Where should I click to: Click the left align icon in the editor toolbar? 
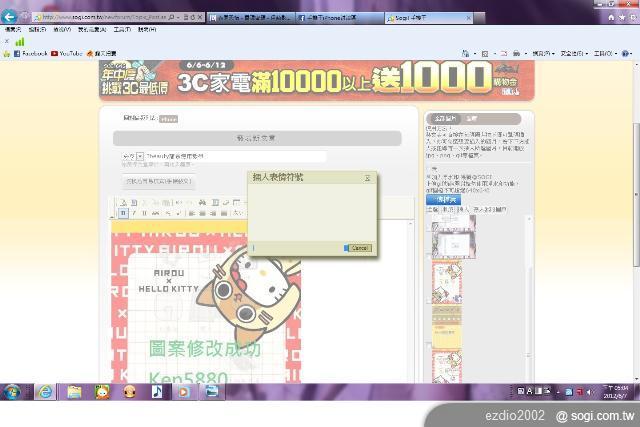191,213
